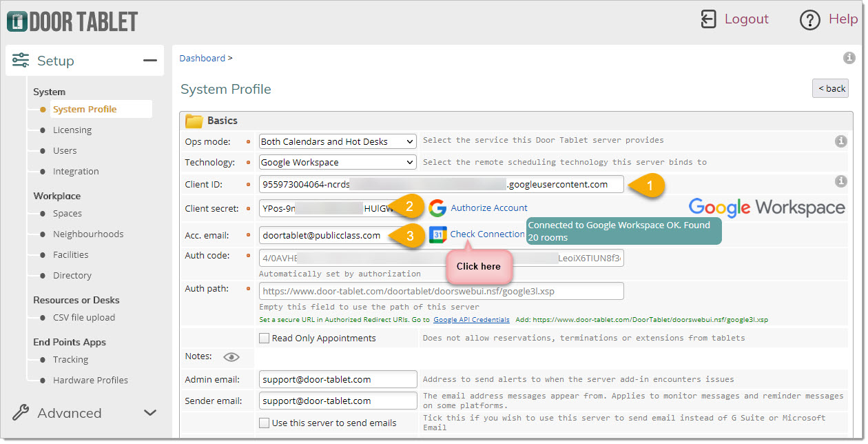
Task: Click into the Client ID field
Action: pos(442,184)
